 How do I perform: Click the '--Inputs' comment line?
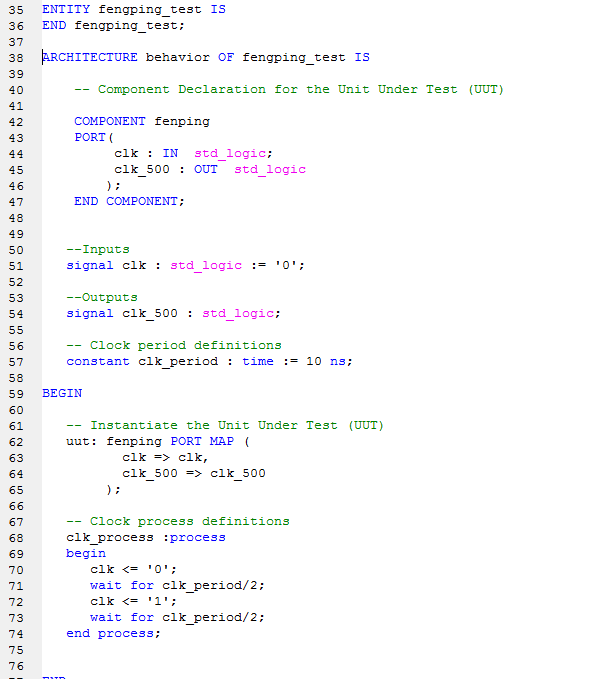click(x=98, y=249)
